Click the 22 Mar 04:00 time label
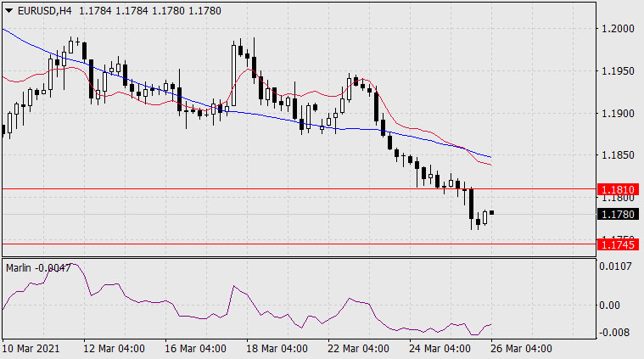The image size is (644, 359). click(358, 349)
